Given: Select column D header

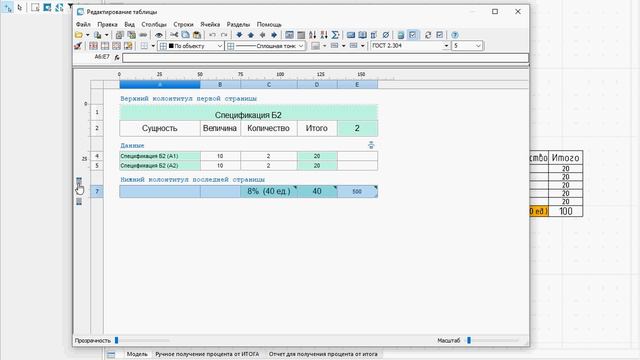Looking at the screenshot, I should 317,84.
